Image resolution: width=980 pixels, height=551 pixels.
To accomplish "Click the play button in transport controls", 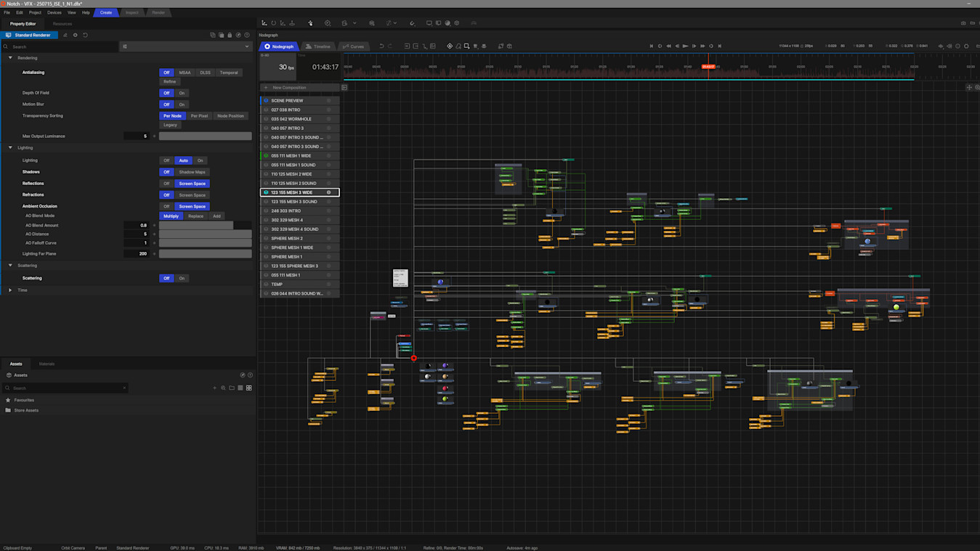I will click(x=685, y=46).
